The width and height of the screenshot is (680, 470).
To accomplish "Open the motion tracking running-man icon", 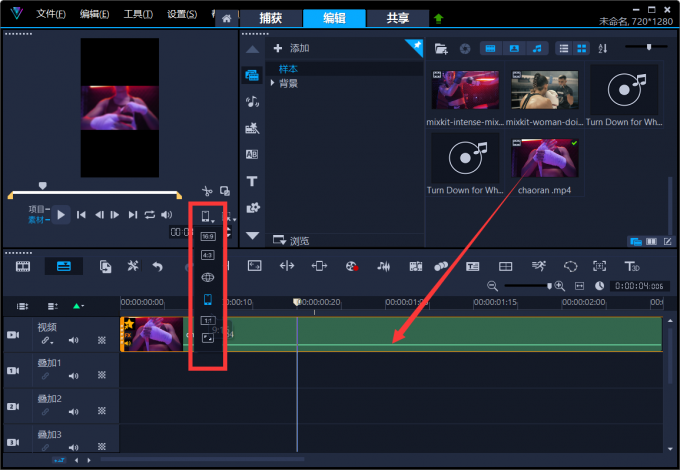I will 539,266.
